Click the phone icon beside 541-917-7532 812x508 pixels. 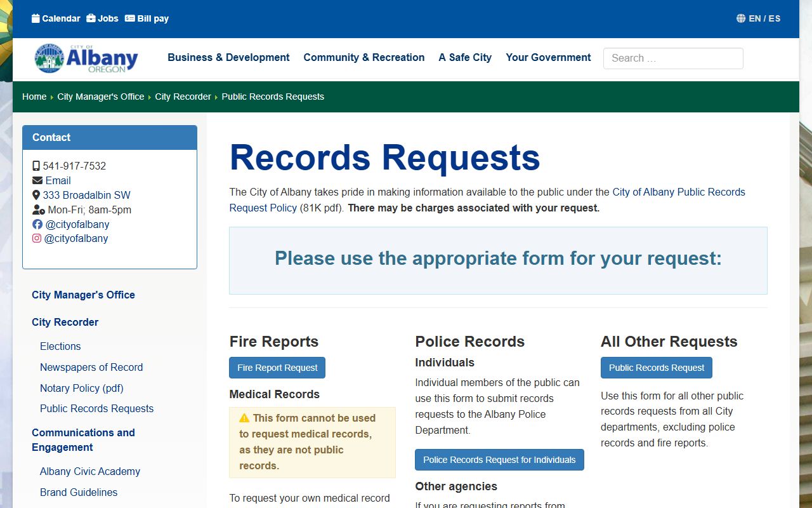(36, 166)
